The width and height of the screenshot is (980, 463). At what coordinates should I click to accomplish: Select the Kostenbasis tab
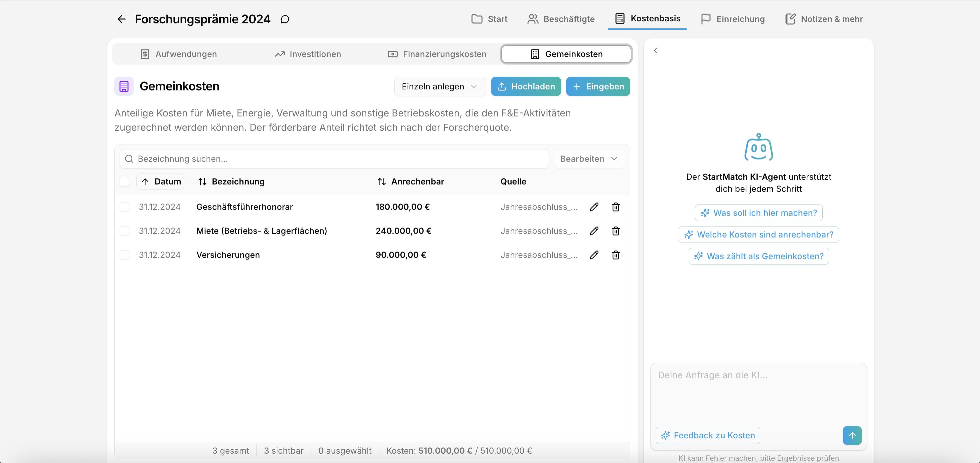click(x=647, y=18)
